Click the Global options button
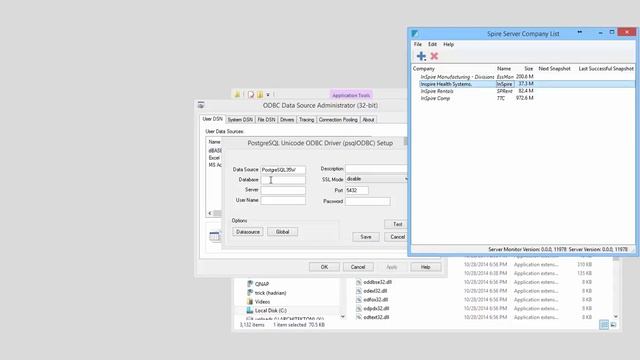The width and height of the screenshot is (640, 360). pos(282,232)
